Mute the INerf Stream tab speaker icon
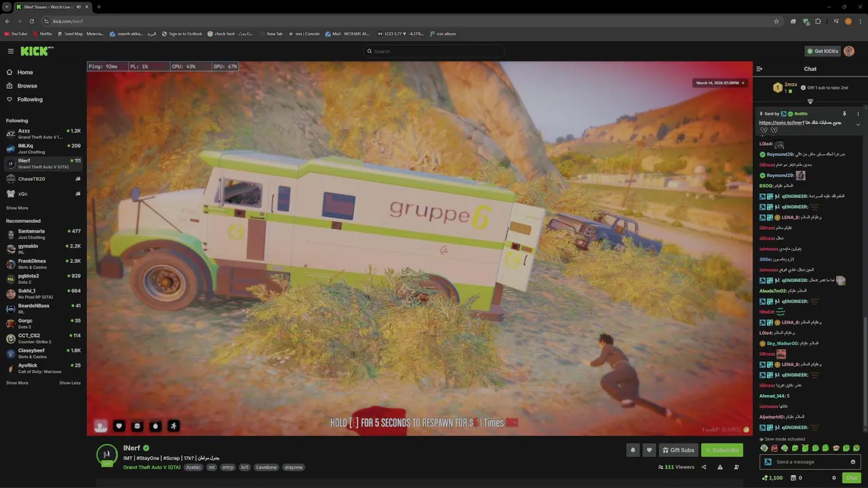The image size is (868, 488). [79, 7]
